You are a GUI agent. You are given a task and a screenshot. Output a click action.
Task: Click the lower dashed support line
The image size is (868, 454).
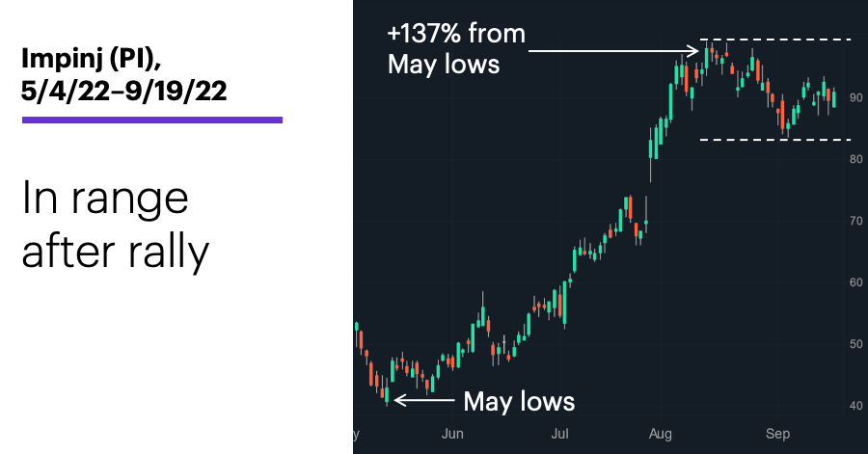click(x=775, y=140)
